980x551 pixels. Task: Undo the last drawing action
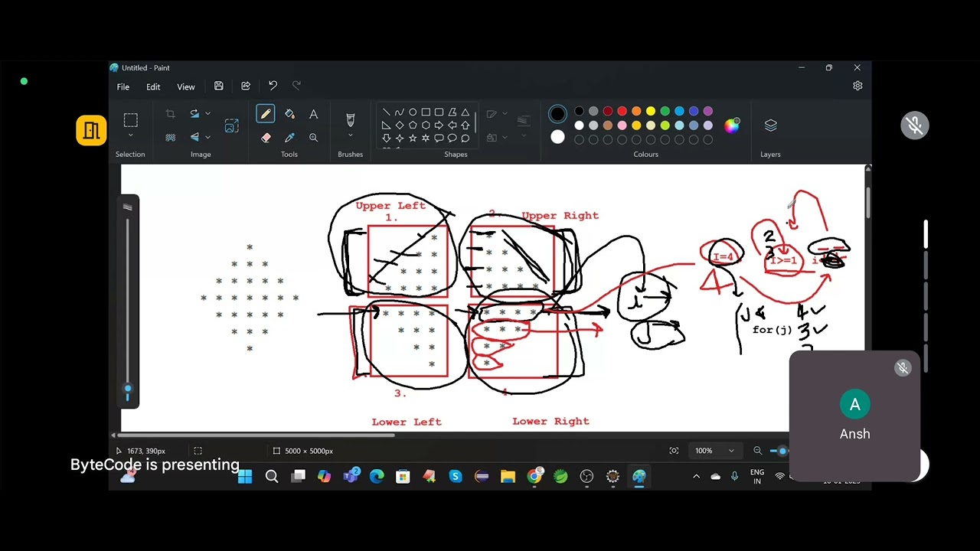click(x=273, y=86)
